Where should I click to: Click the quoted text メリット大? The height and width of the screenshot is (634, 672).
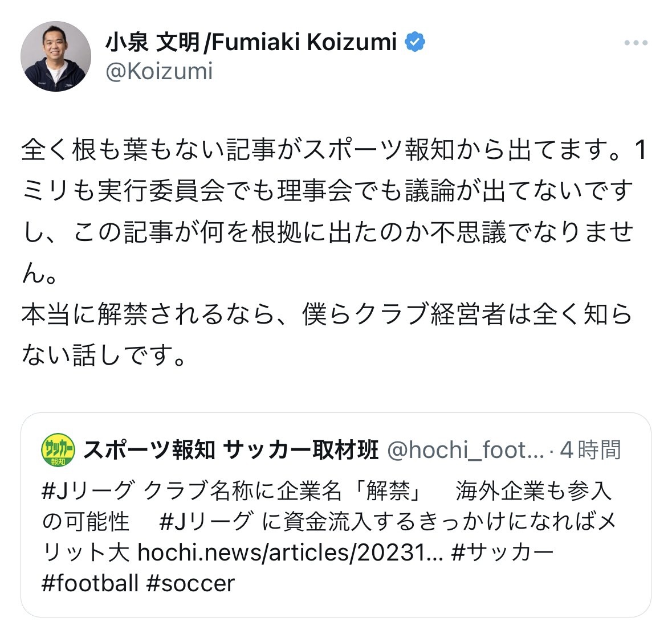point(85,552)
